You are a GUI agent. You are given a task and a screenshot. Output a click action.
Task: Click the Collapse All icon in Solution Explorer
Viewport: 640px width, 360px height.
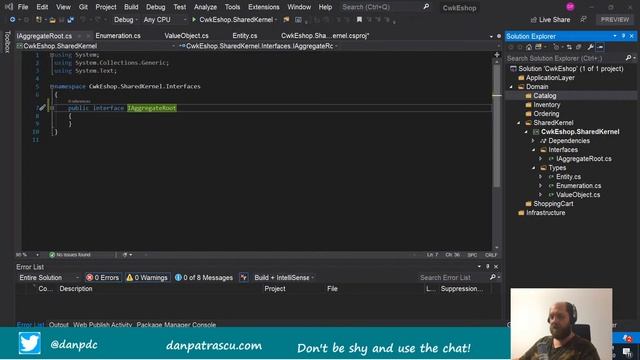coord(578,47)
